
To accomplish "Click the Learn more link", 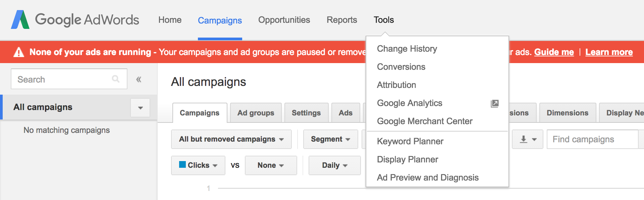I will click(609, 52).
